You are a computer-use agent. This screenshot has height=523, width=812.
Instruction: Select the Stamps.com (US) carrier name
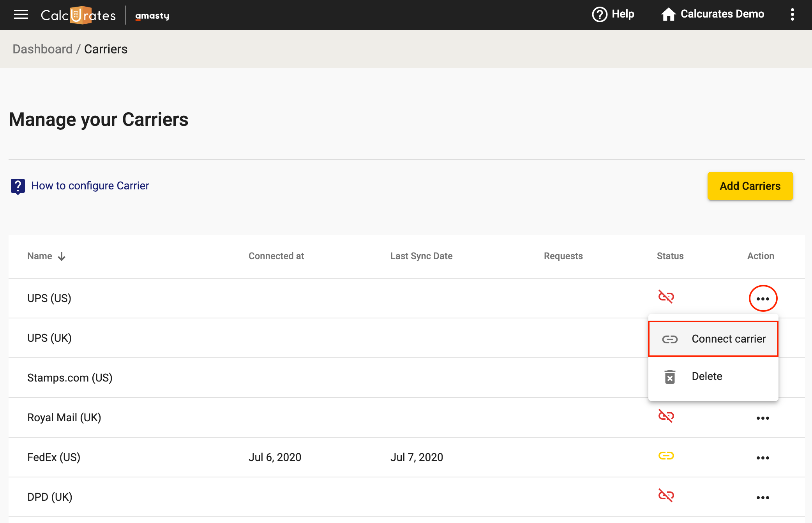[x=70, y=378]
